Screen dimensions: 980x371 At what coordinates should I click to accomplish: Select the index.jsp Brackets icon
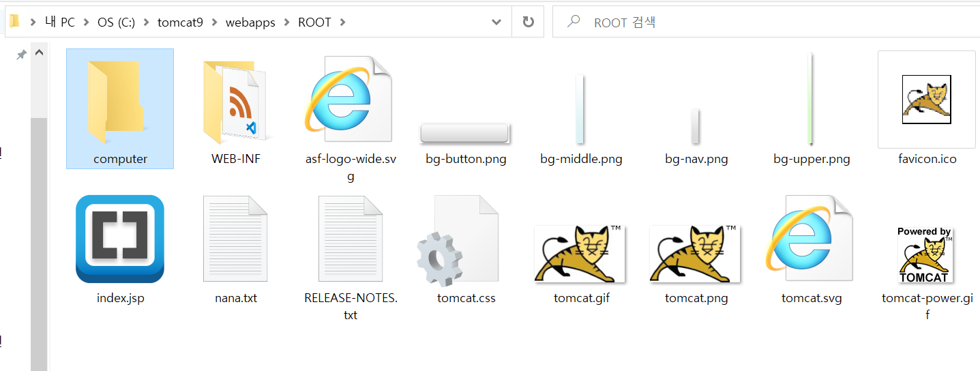pyautogui.click(x=120, y=239)
